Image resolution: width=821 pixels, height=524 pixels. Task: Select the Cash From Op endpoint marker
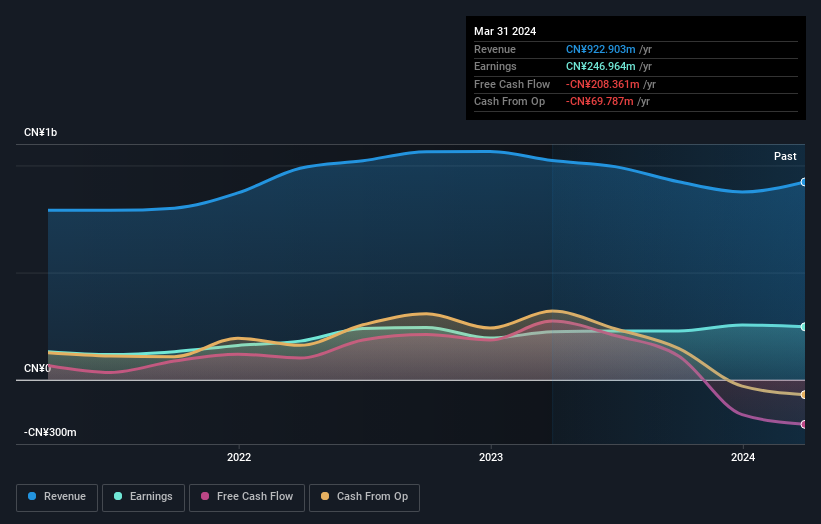(x=804, y=395)
